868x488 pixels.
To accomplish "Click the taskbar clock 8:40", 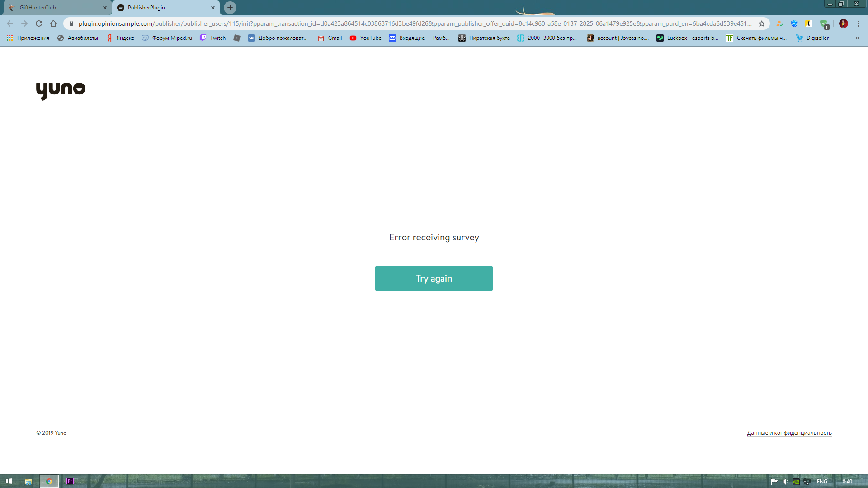I will point(847,482).
